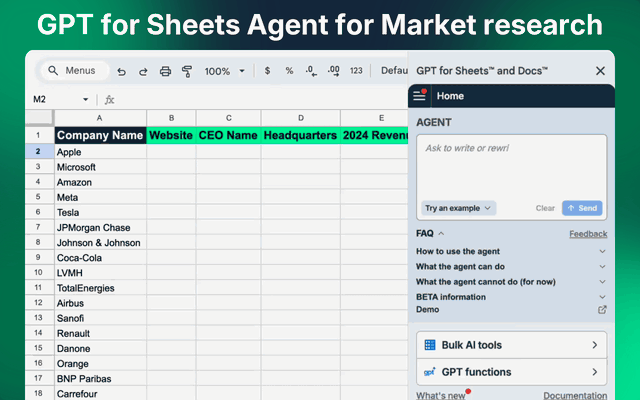Select column D header
The image size is (640, 400).
coord(301,118)
